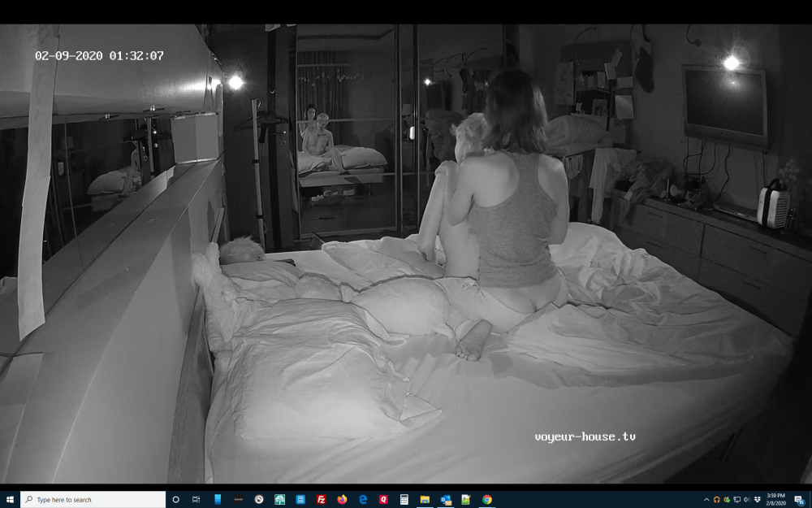812x508 pixels.
Task: Open Firefox from the taskbar
Action: tap(342, 500)
